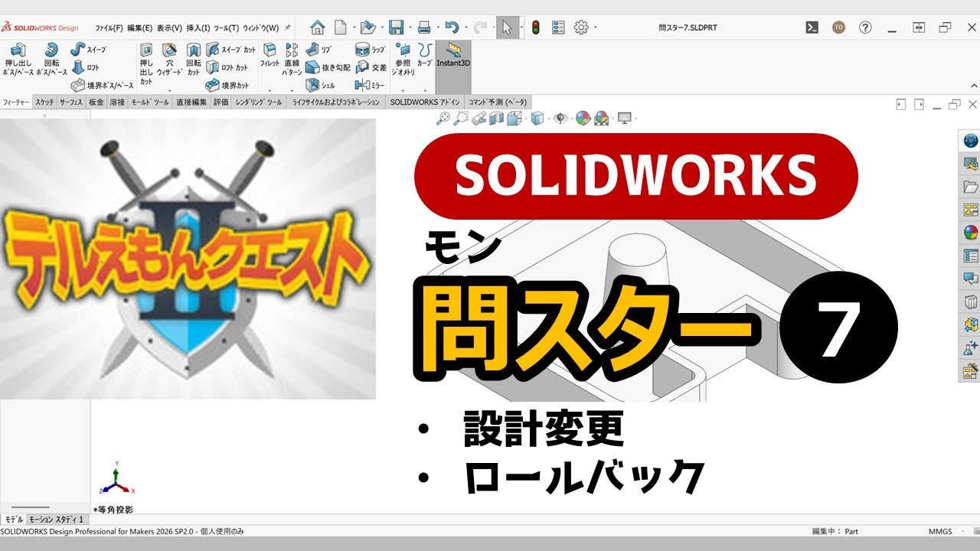This screenshot has height=551, width=980.
Task: Click Zoom to Area magnifier icon
Action: (x=460, y=118)
